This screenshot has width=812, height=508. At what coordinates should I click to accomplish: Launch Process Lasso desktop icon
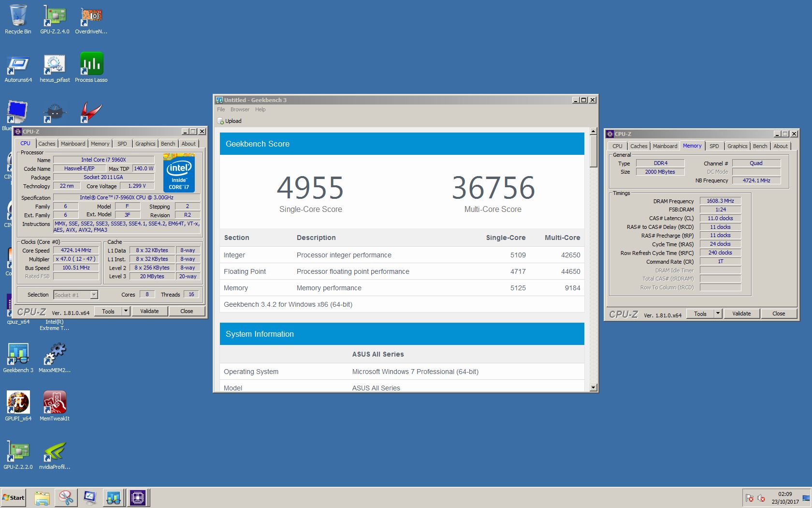pos(91,68)
